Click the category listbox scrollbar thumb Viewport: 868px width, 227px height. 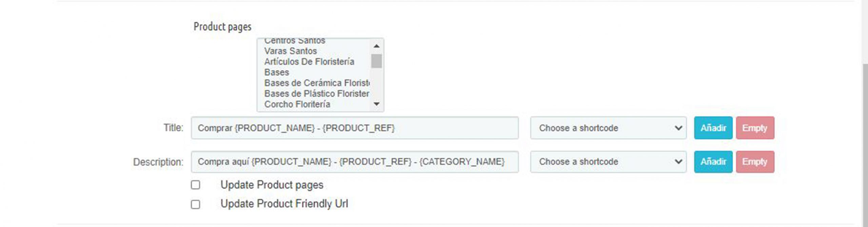point(376,61)
